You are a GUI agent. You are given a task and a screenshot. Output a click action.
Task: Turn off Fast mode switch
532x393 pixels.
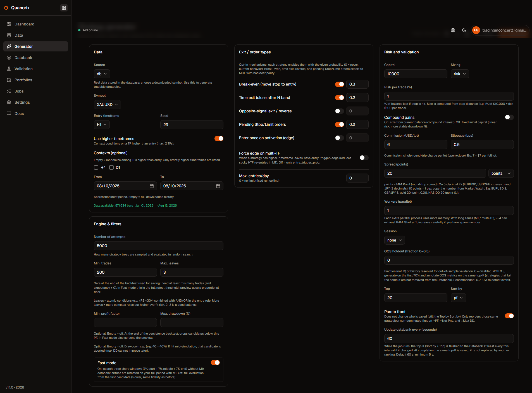(x=215, y=363)
